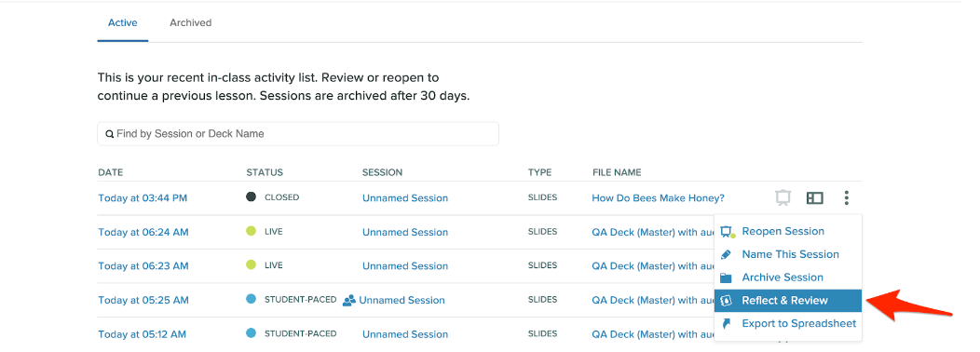Viewport: 980px width, 352px height.
Task: Click the LIVE label on 06:23 AM row
Action: [x=274, y=265]
